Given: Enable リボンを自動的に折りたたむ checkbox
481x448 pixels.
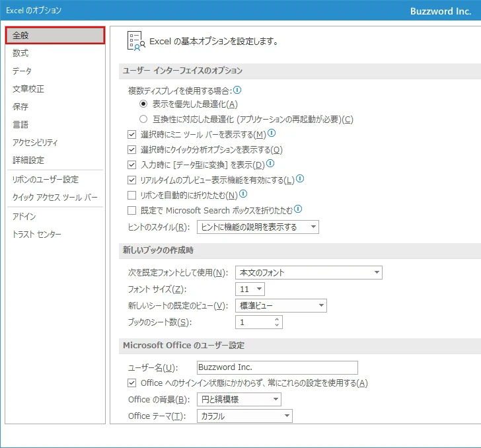Looking at the screenshot, I should tap(131, 195).
